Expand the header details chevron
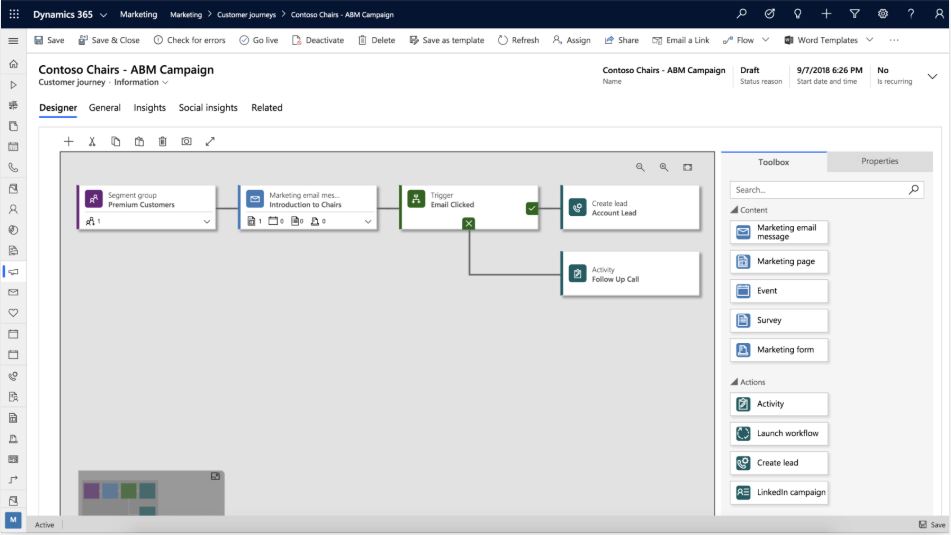Screen dimensions: 951x535 (932, 76)
